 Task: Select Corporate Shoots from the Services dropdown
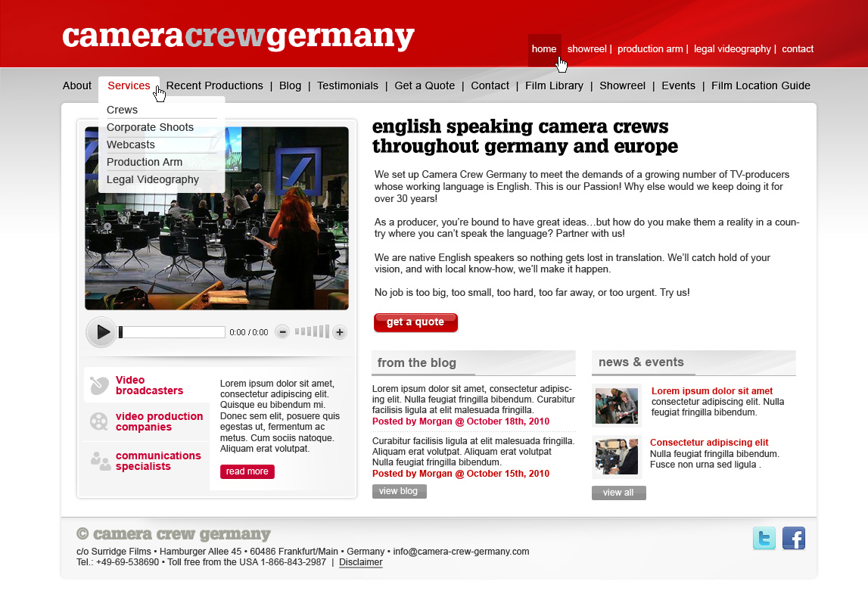pos(150,127)
